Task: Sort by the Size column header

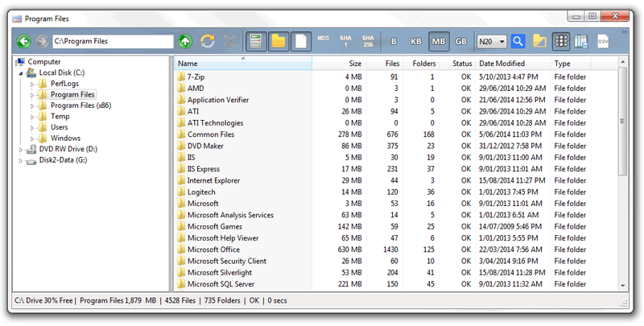Action: [x=339, y=64]
